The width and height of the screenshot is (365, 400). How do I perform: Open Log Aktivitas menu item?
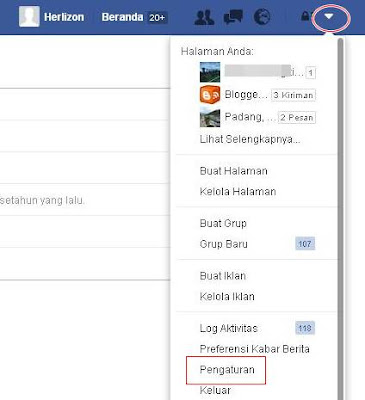click(229, 328)
